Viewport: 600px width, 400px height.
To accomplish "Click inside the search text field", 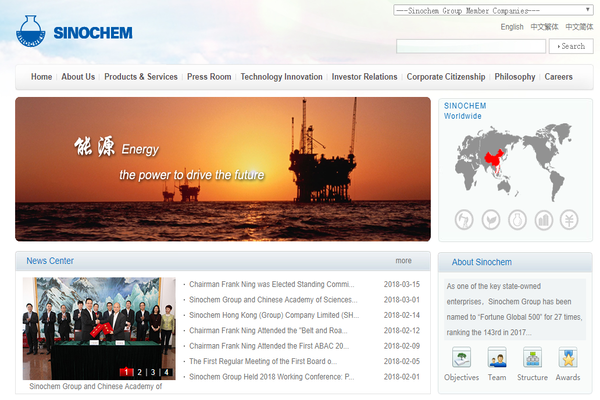I will coord(470,46).
